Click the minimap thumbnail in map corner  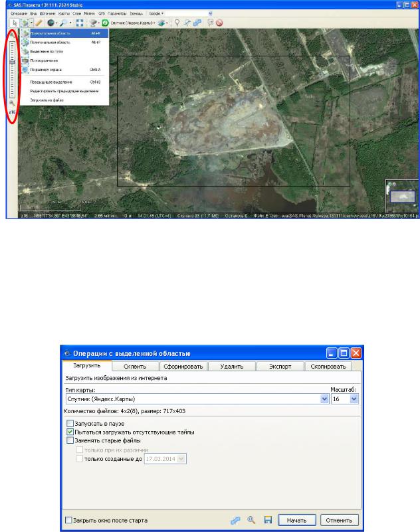[x=403, y=197]
